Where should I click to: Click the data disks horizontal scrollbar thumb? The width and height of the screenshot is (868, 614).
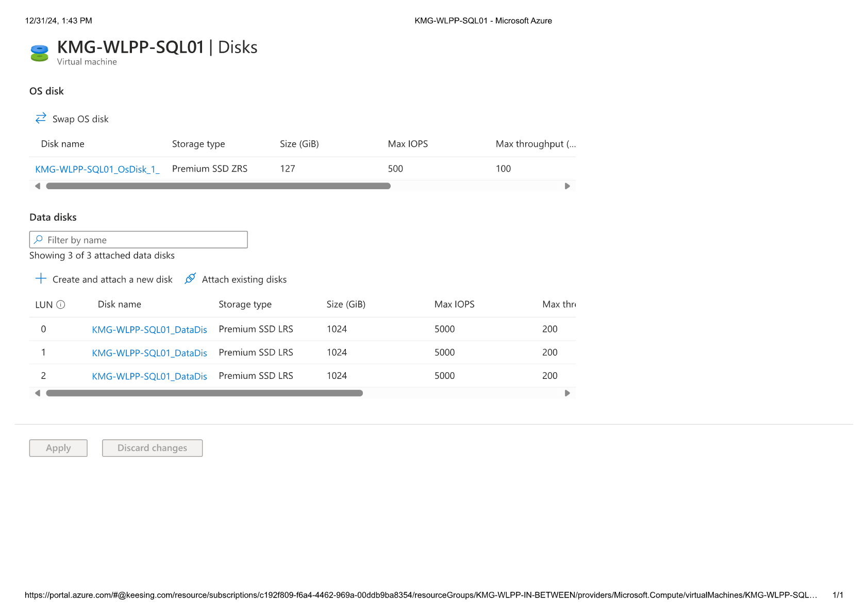point(204,393)
